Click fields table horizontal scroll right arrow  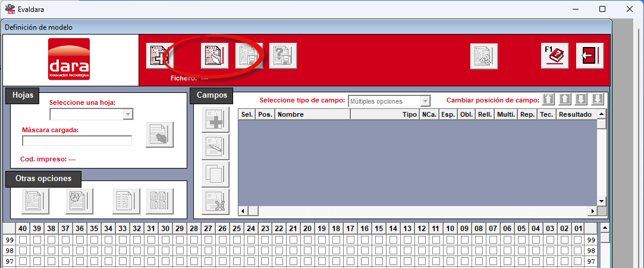coord(592,211)
